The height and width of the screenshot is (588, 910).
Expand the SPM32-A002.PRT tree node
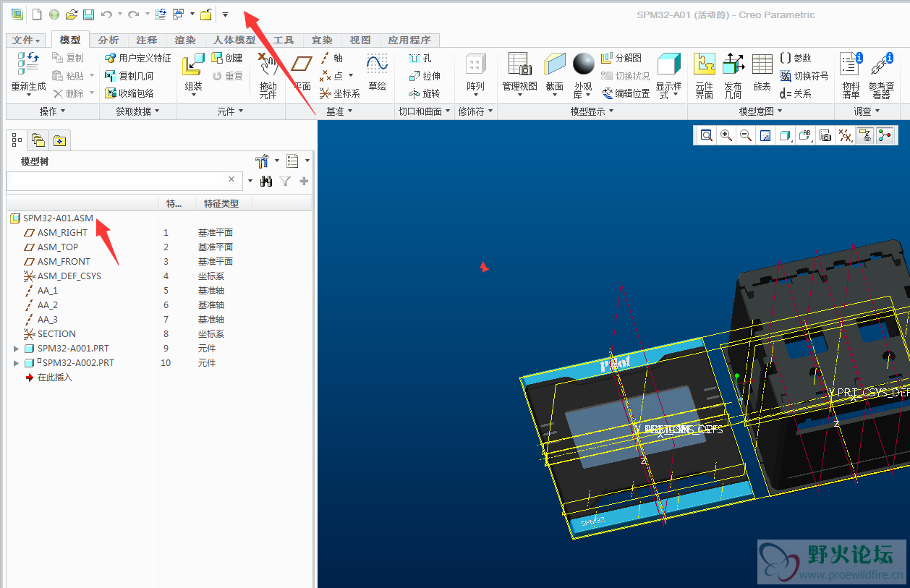tap(17, 363)
